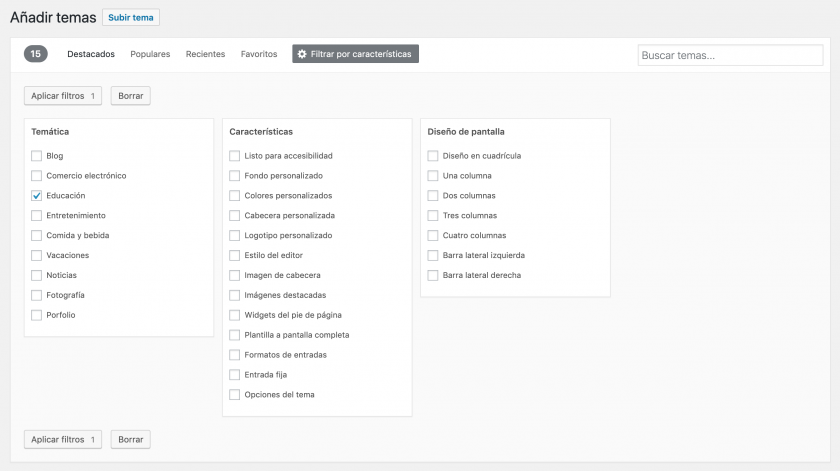Click the Subir tema button
Viewport: 840px width, 471px height.
(131, 17)
